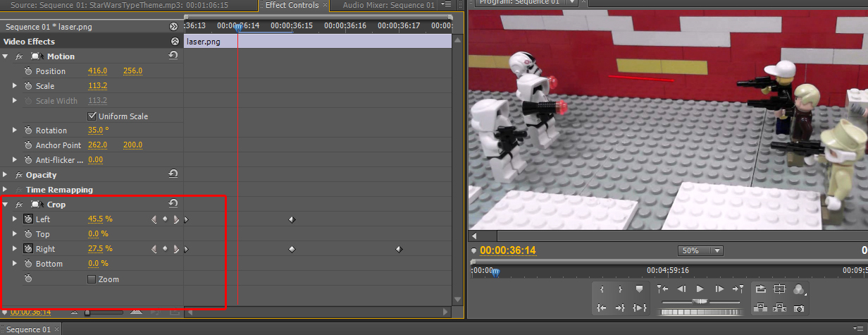This screenshot has width=868, height=335.
Task: Step forward one frame
Action: pos(719,288)
